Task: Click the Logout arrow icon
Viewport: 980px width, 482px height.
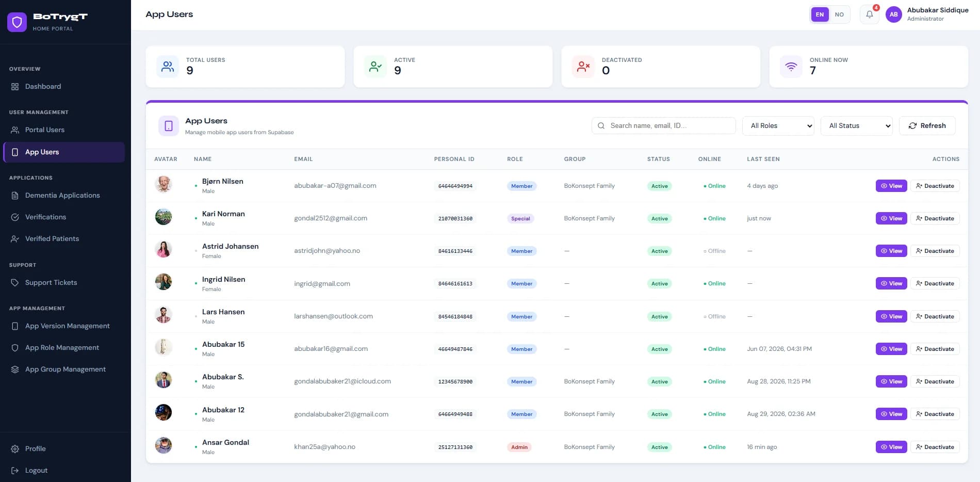Action: pyautogui.click(x=15, y=471)
